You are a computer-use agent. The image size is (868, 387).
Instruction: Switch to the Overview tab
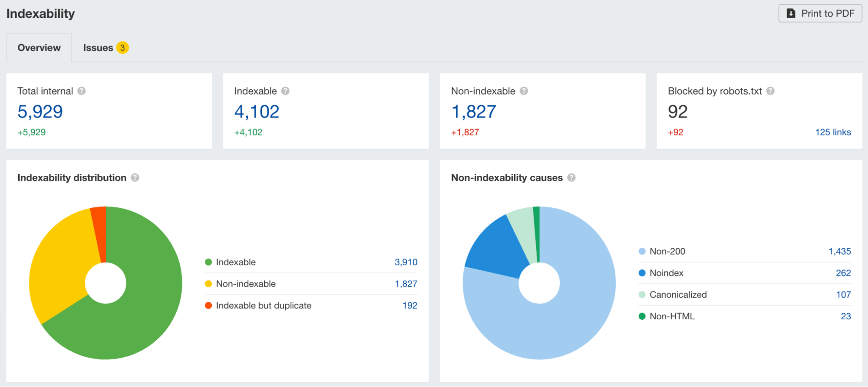point(39,48)
